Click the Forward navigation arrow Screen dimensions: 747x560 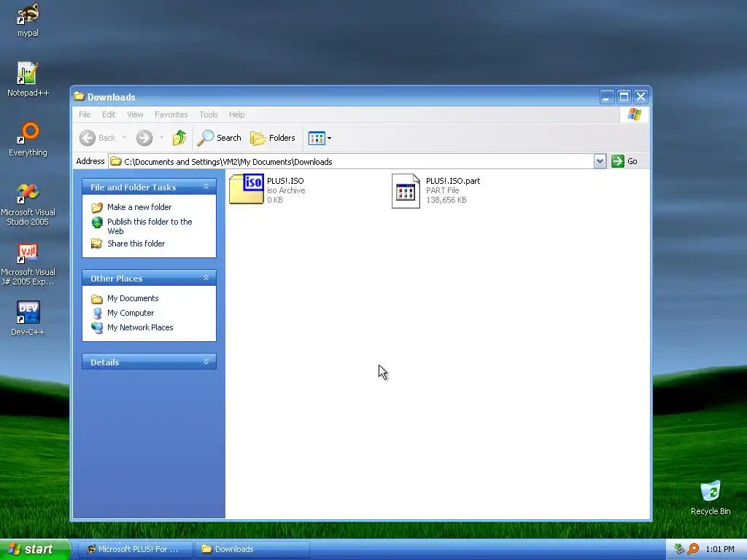(144, 138)
